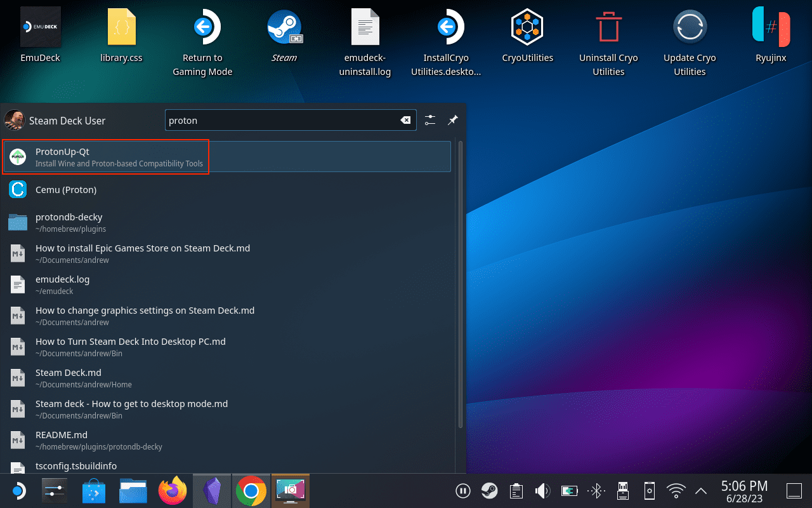This screenshot has width=812, height=508.
Task: Open the Steam system tray icon
Action: point(489,491)
